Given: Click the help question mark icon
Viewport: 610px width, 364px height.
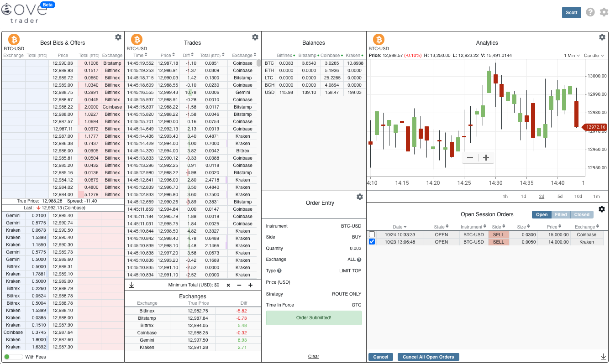Looking at the screenshot, I should pos(590,12).
